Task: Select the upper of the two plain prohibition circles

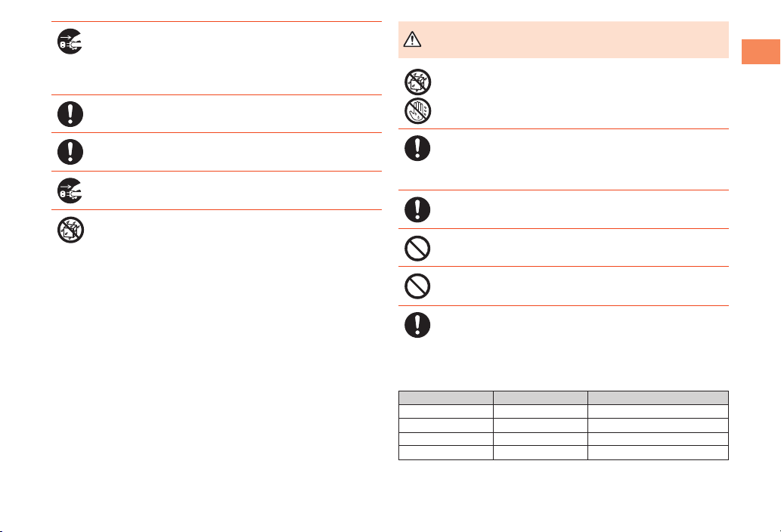Action: click(x=417, y=249)
